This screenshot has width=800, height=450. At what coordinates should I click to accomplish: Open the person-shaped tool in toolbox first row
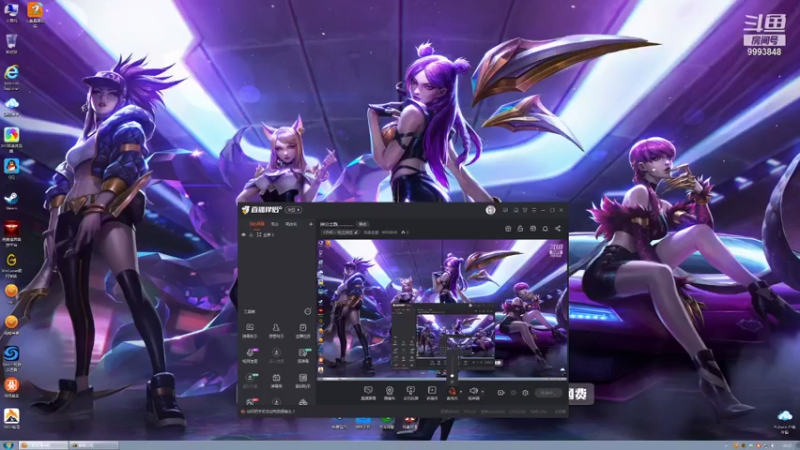coord(276,330)
